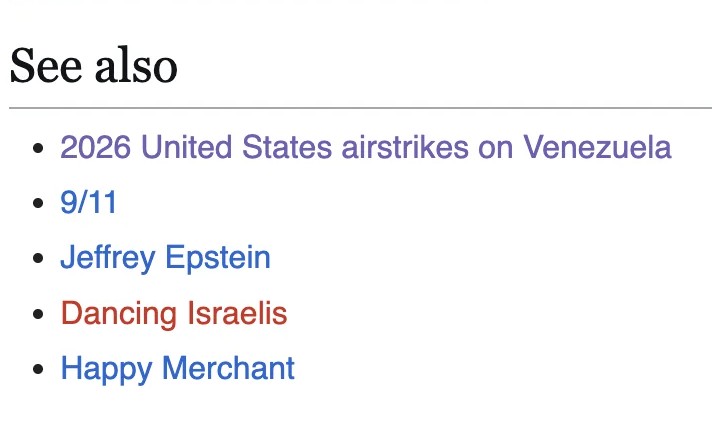The width and height of the screenshot is (712, 426).
Task: Select the bullet next to Jeffrey Epstein
Action: click(x=39, y=259)
